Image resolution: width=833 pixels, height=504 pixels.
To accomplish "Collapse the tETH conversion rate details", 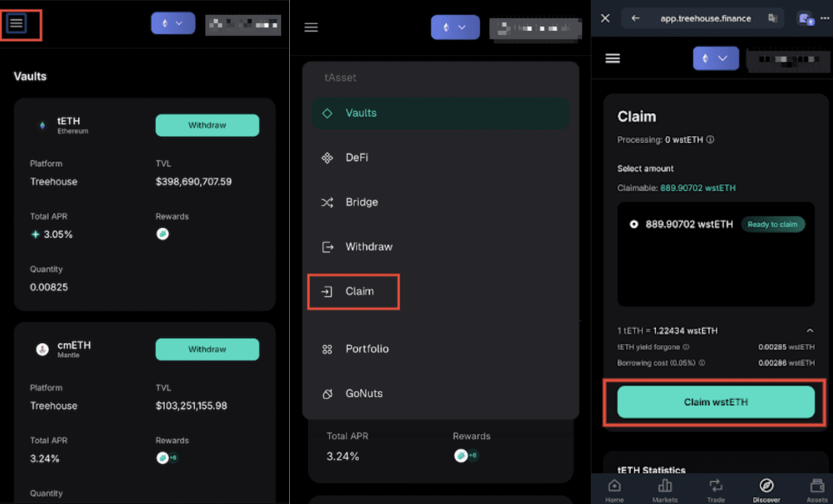I will (810, 330).
